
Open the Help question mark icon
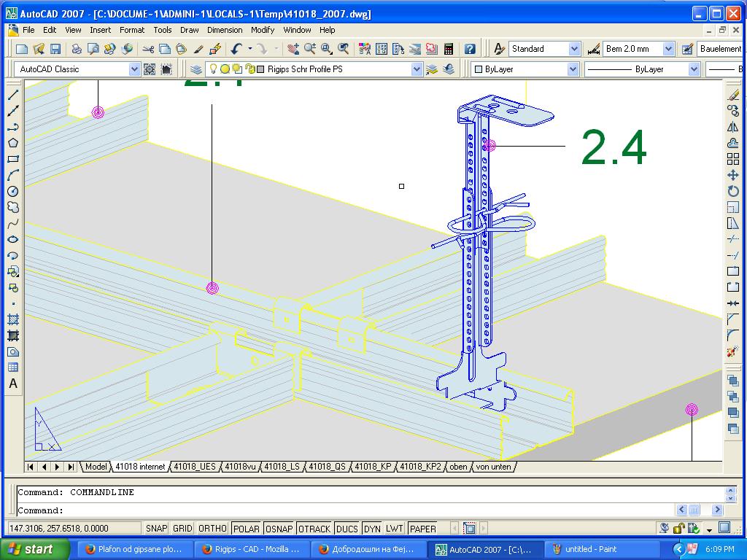click(x=470, y=49)
